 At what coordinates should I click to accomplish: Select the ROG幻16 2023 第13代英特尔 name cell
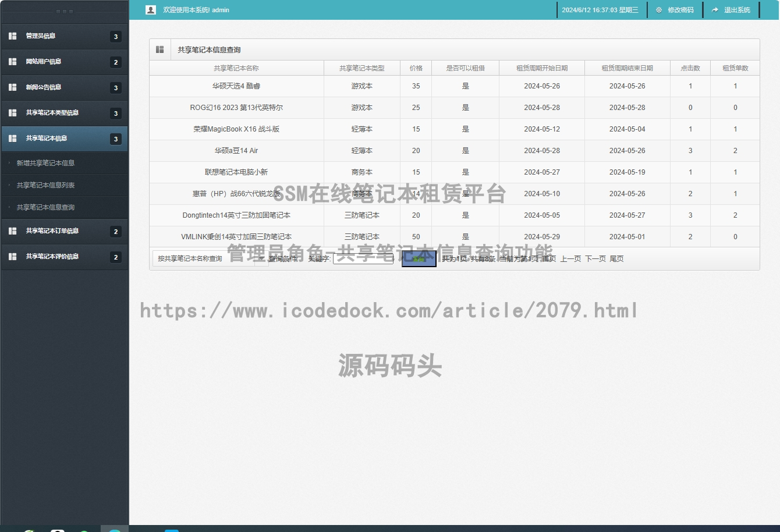(236, 108)
